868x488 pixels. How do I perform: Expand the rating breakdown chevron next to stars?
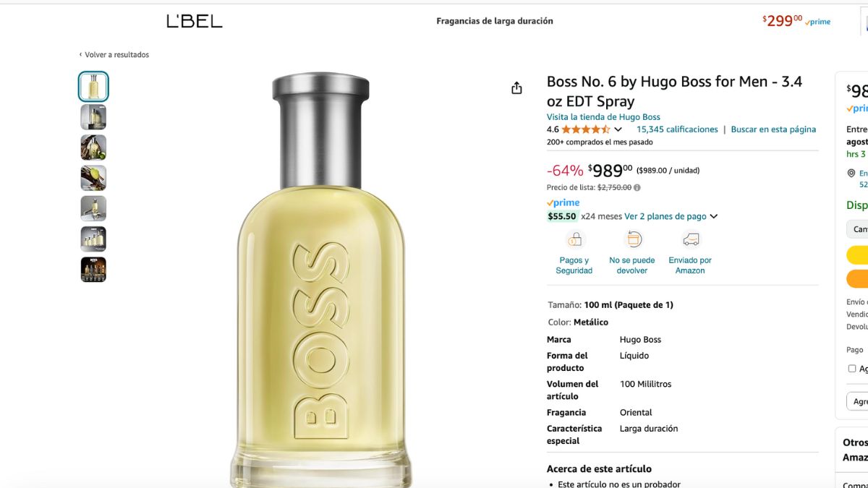pyautogui.click(x=618, y=130)
